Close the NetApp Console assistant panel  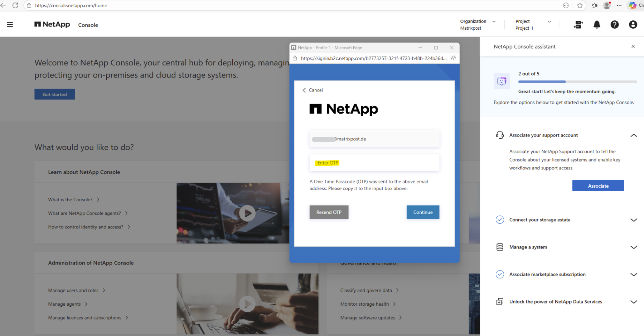pos(633,46)
